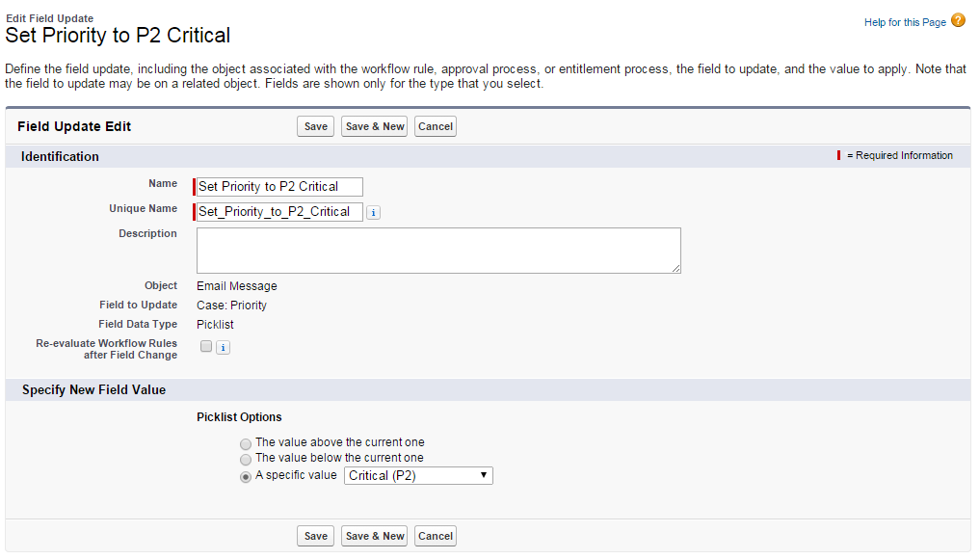Click the Email Message object value
This screenshot has height=559, width=980.
coord(237,286)
